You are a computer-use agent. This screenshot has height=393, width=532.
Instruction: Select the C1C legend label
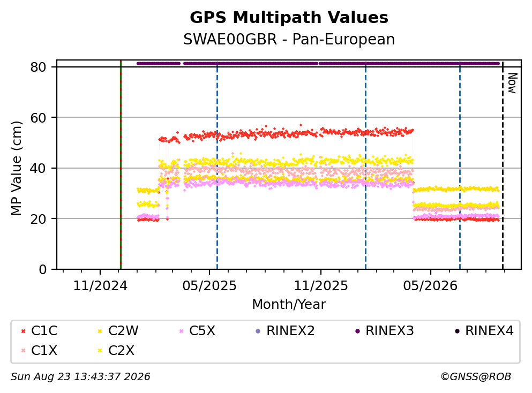click(44, 330)
